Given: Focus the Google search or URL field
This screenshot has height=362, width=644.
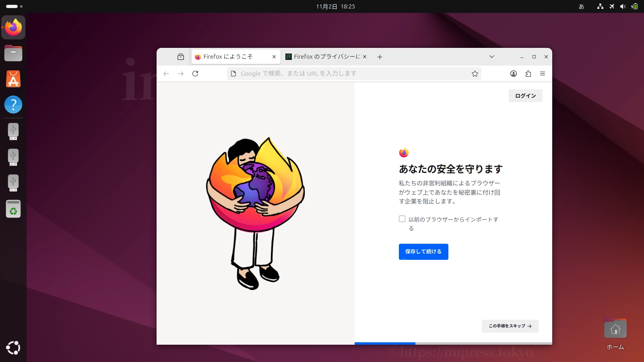Looking at the screenshot, I should pyautogui.click(x=354, y=74).
